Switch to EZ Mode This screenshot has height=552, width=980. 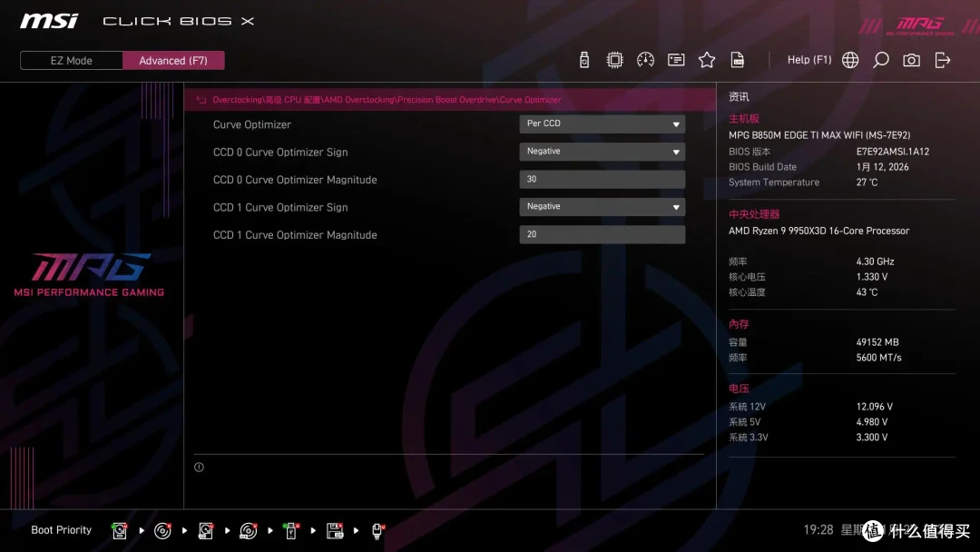click(72, 61)
